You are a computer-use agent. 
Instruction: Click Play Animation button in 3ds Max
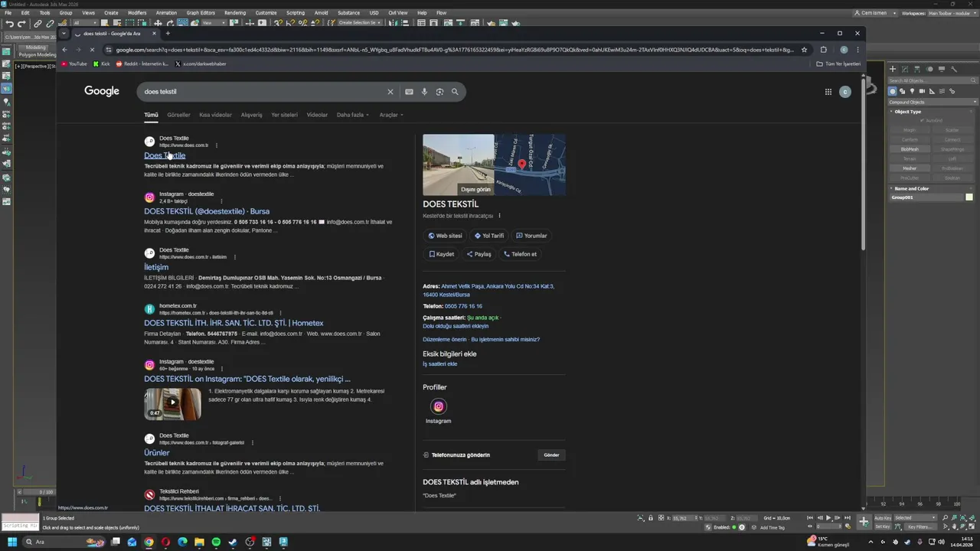828,518
